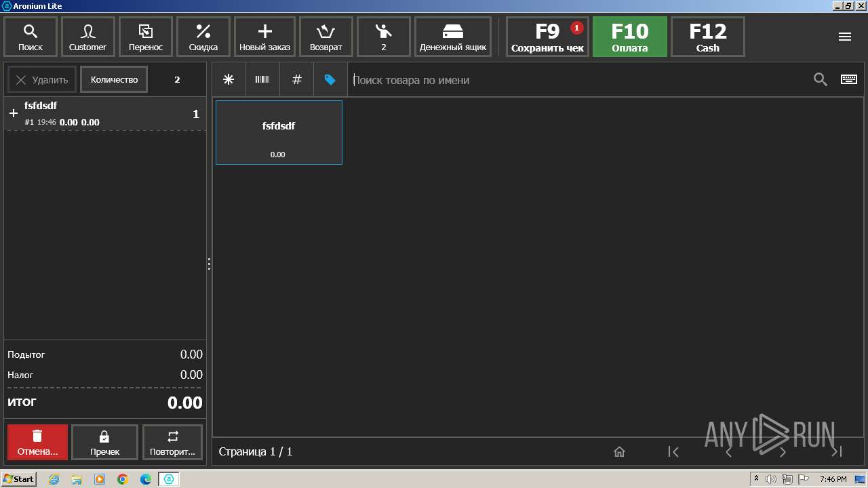Focus the Поиск товара по имени field
Screen dimensions: 868x488
(x=580, y=80)
